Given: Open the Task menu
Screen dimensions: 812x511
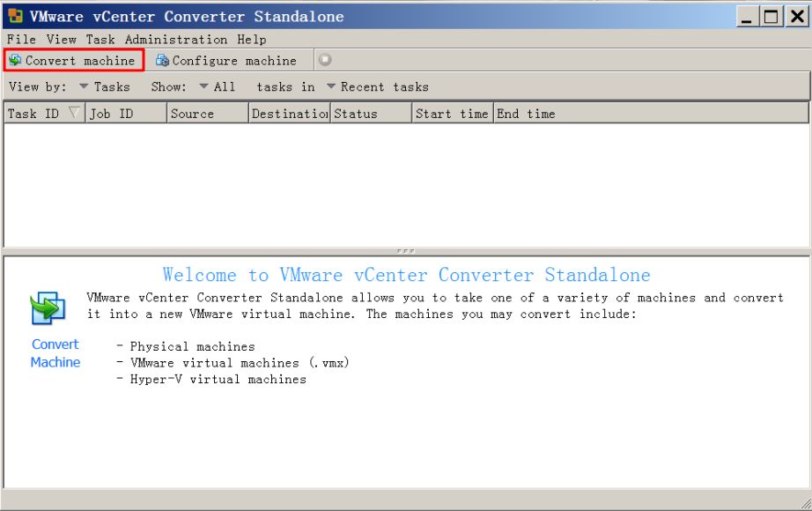Looking at the screenshot, I should (x=100, y=40).
